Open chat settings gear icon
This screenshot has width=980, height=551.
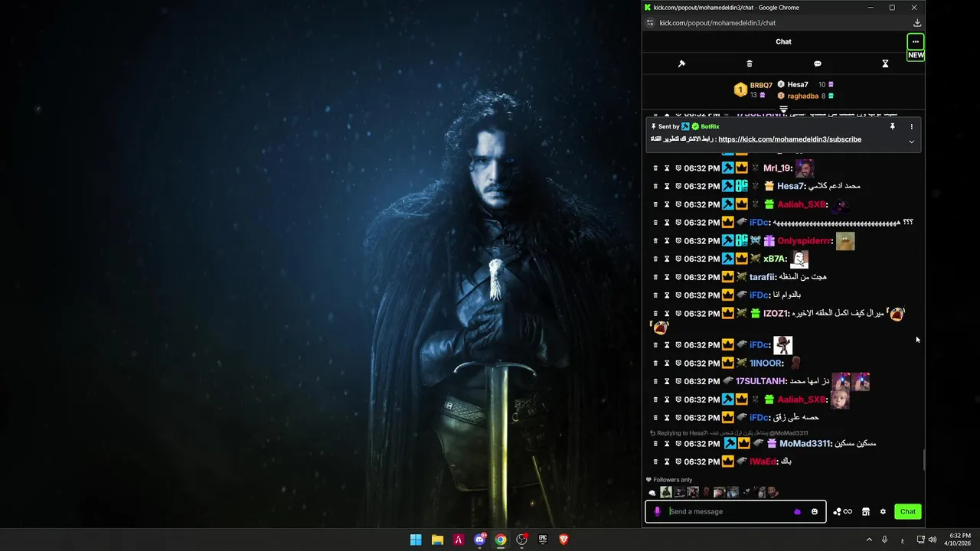(x=883, y=511)
